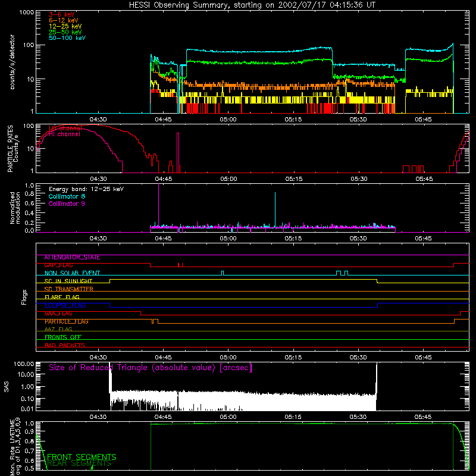Click the 1000 tick label on count-rate axis

click(x=26, y=12)
